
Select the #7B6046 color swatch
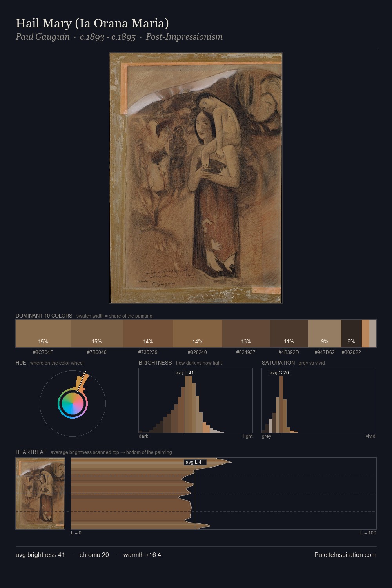[x=97, y=334]
